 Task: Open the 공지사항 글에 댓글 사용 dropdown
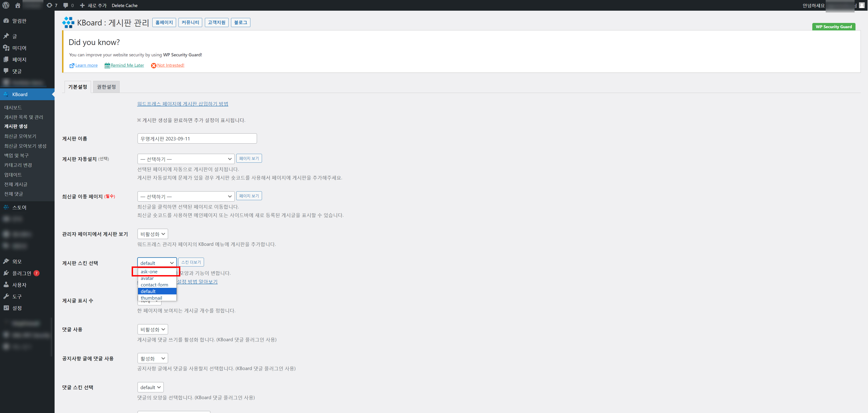tap(153, 358)
